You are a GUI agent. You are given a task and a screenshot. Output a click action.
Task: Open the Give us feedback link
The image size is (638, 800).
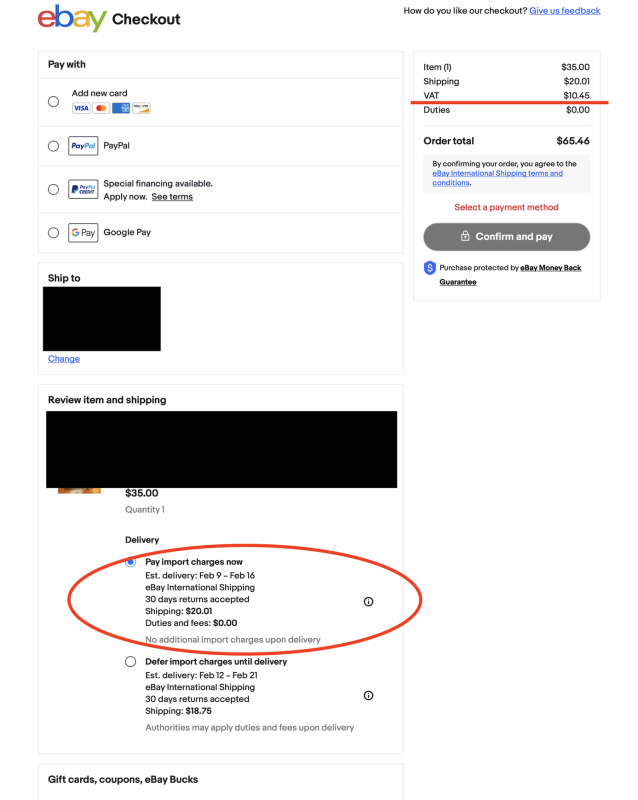(x=565, y=11)
